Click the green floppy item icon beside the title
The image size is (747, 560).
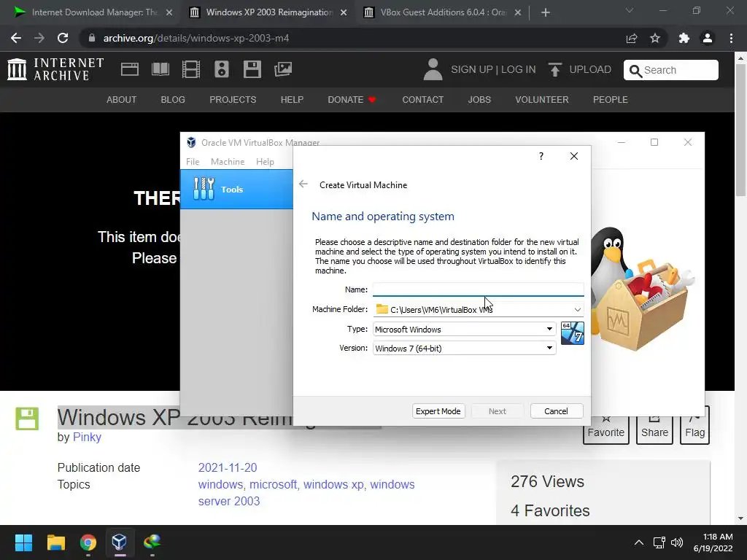[x=27, y=419]
